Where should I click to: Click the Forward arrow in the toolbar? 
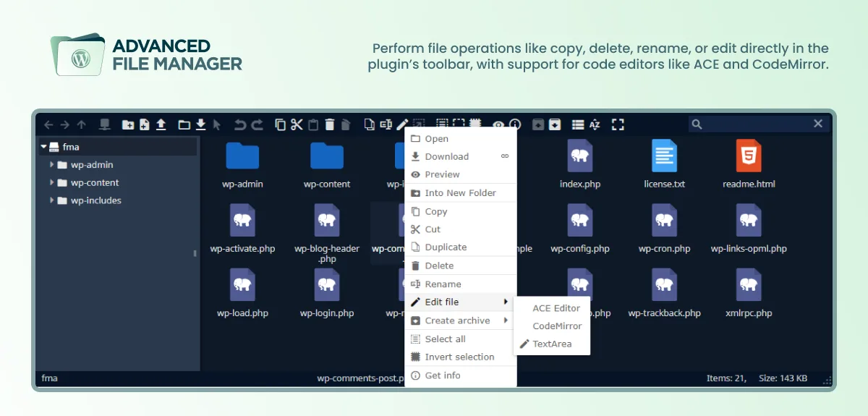(x=64, y=124)
